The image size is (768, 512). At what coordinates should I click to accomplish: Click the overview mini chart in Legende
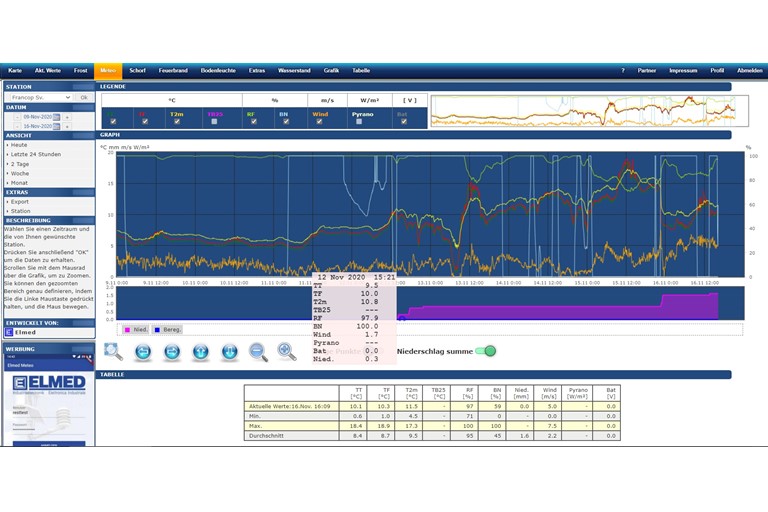pyautogui.click(x=589, y=111)
